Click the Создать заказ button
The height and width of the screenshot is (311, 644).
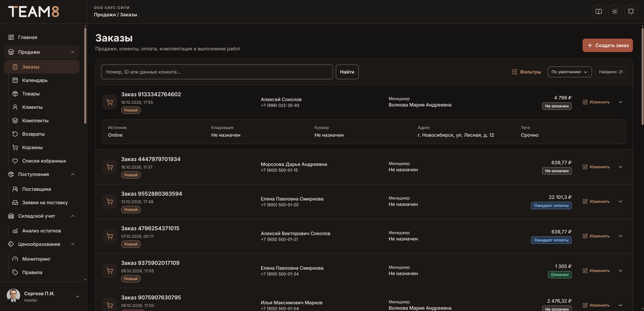click(x=607, y=45)
